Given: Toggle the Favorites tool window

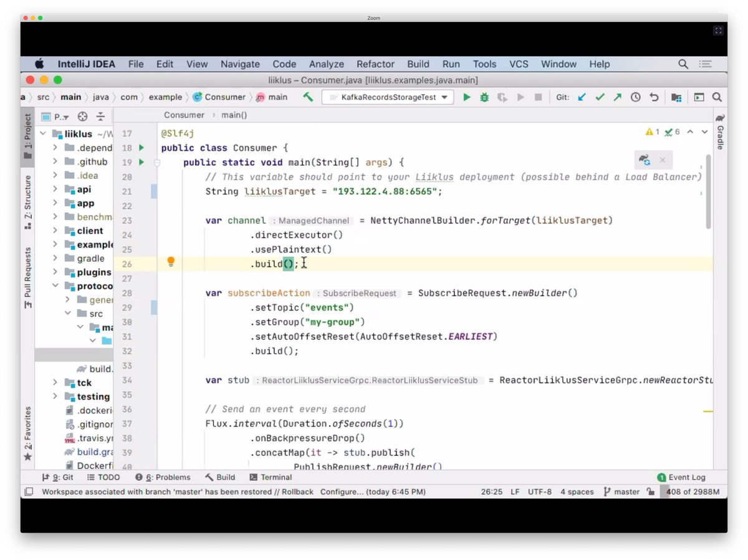Looking at the screenshot, I should tap(27, 434).
